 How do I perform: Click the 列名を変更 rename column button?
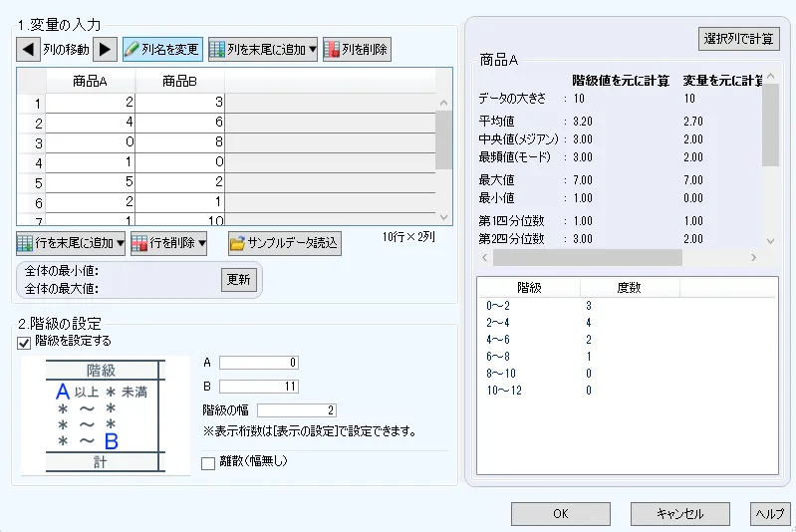(162, 49)
